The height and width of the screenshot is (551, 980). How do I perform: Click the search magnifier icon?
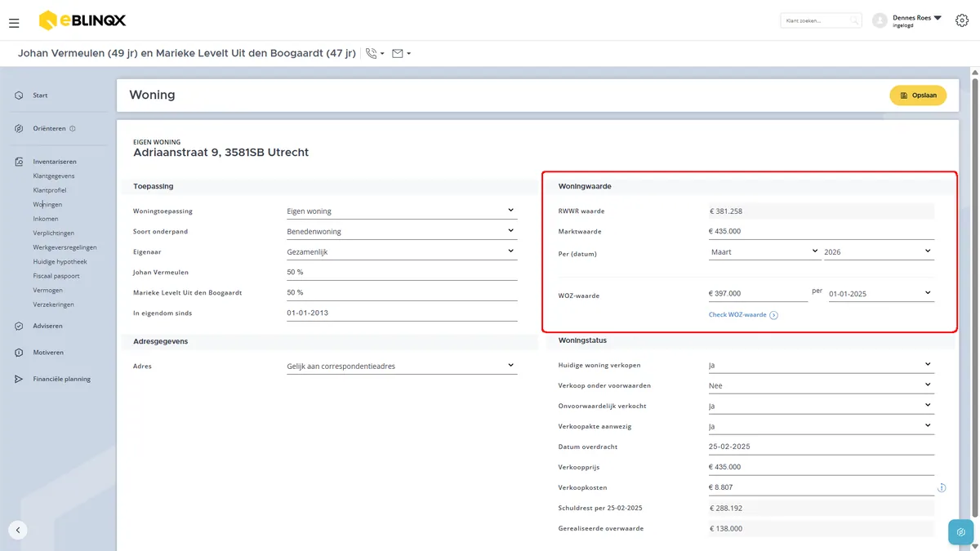(x=854, y=20)
